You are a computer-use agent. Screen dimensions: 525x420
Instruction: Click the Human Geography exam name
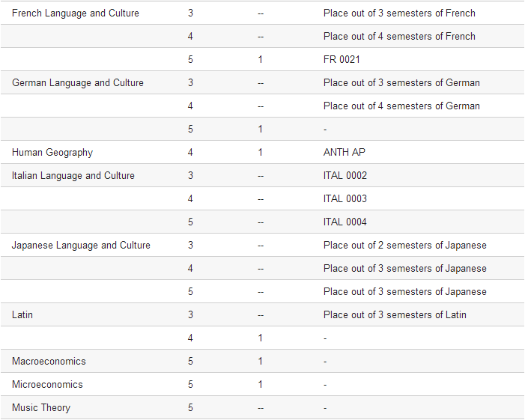(x=52, y=152)
